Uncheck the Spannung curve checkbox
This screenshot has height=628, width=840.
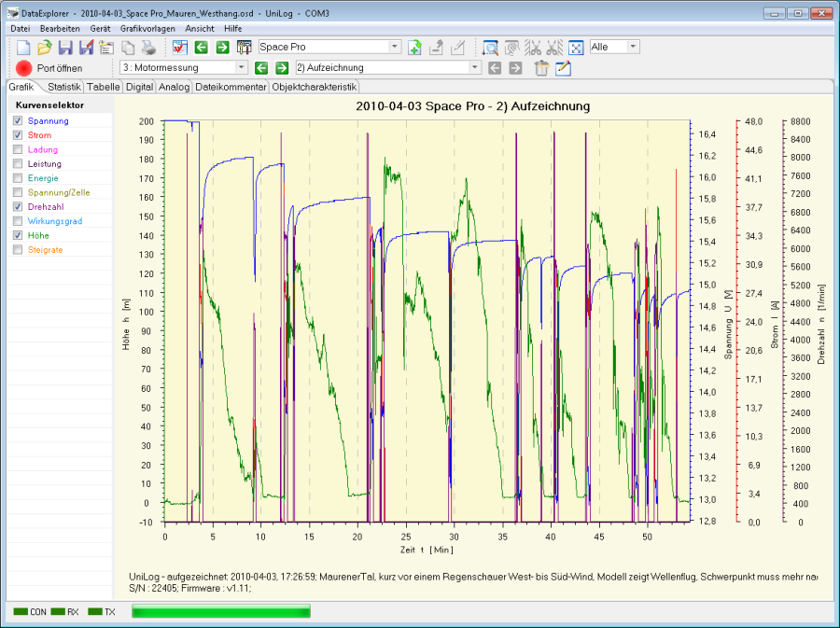click(18, 121)
